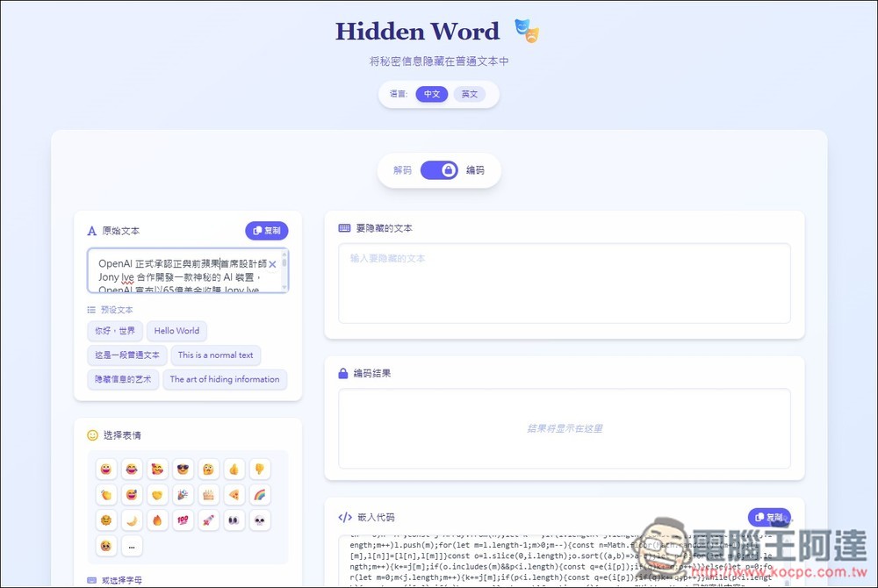Use "The art of hiding information" preset
Image resolution: width=878 pixels, height=588 pixels.
[225, 380]
